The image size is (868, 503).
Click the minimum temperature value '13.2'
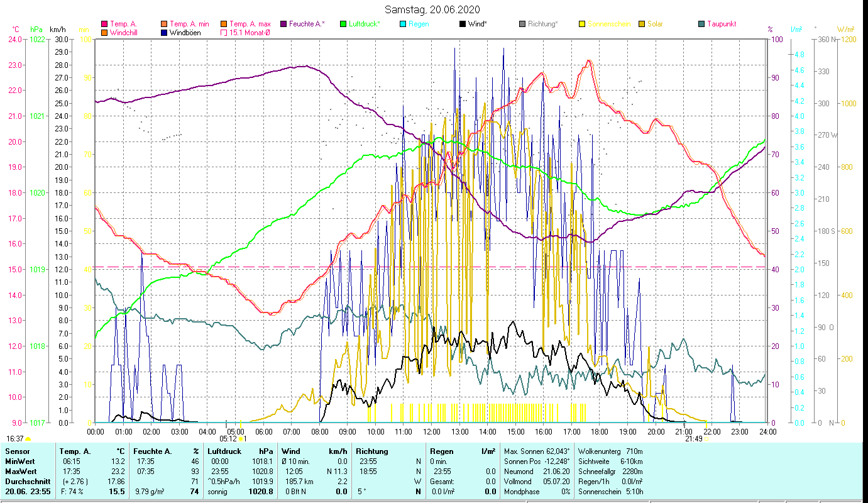pyautogui.click(x=118, y=462)
